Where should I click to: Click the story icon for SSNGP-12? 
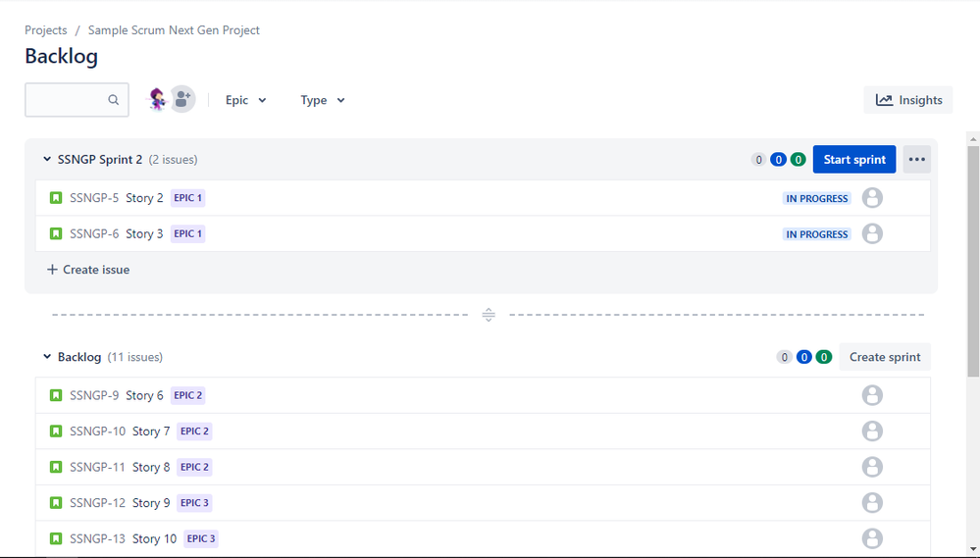point(56,502)
